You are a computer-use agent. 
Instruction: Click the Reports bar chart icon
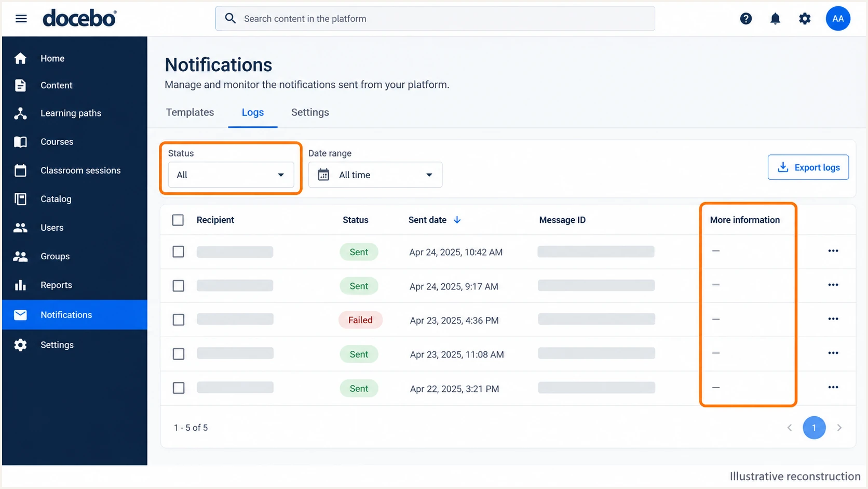click(x=20, y=285)
